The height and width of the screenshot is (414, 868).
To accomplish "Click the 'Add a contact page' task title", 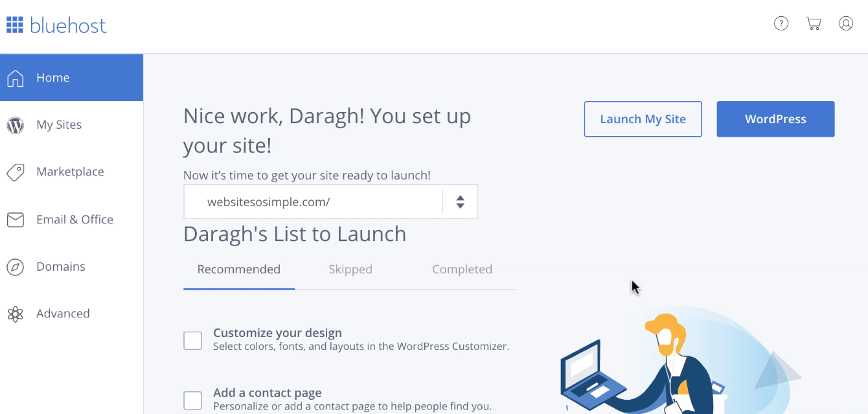I will pyautogui.click(x=268, y=393).
